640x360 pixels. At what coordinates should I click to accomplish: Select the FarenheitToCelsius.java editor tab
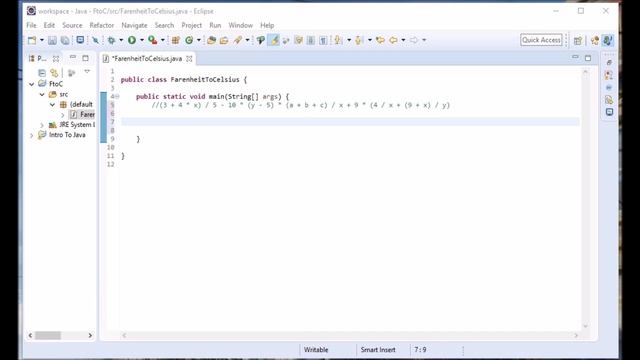point(147,59)
